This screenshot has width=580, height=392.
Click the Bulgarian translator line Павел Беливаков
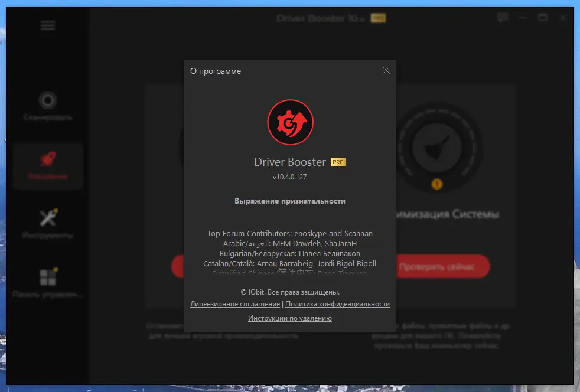pos(289,253)
